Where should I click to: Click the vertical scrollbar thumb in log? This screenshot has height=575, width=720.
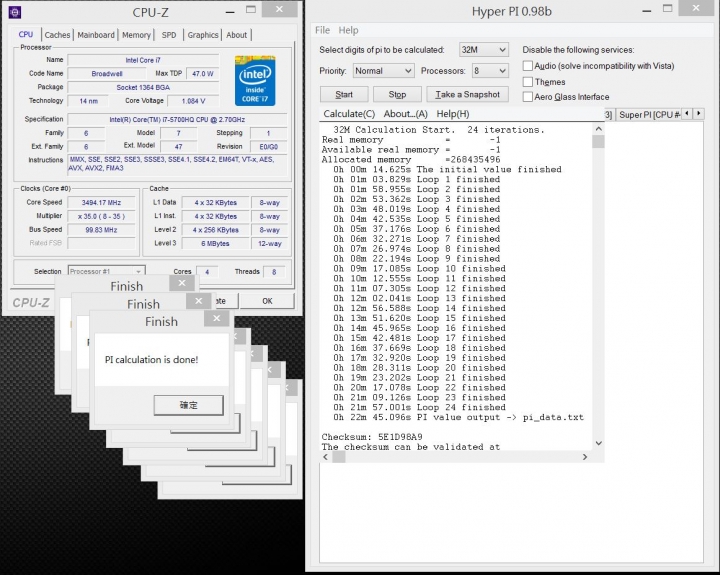point(598,141)
